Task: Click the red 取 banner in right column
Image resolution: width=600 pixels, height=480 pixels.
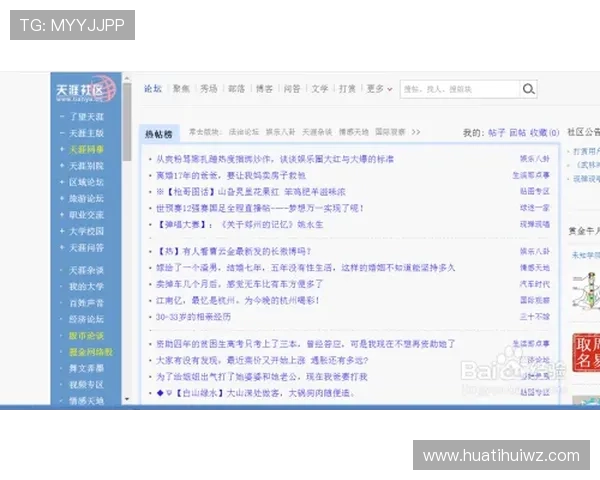Action: coord(586,352)
